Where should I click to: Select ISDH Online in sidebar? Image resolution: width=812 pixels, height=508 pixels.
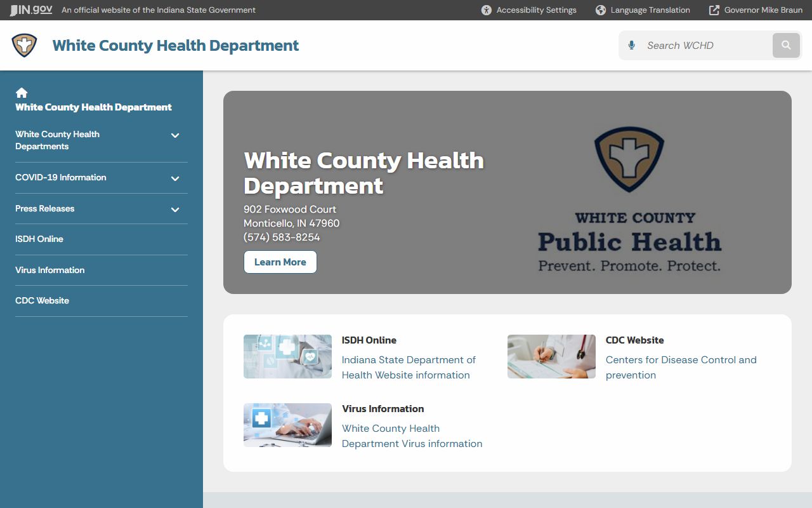(39, 239)
